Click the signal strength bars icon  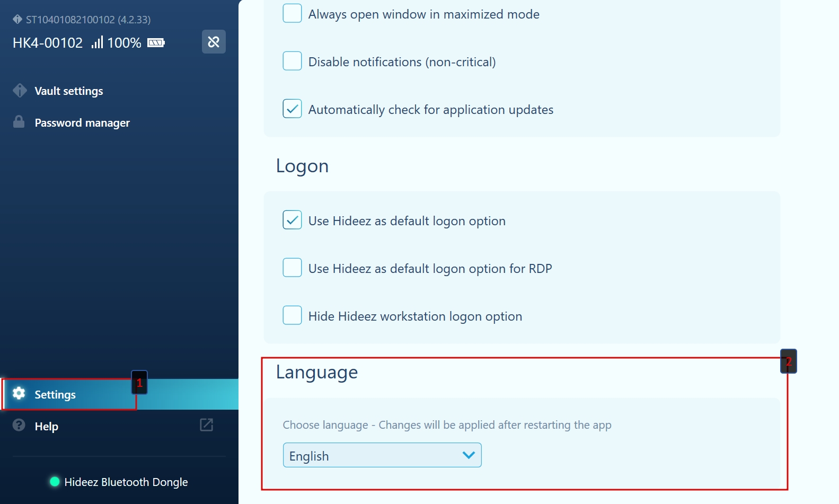(x=97, y=42)
